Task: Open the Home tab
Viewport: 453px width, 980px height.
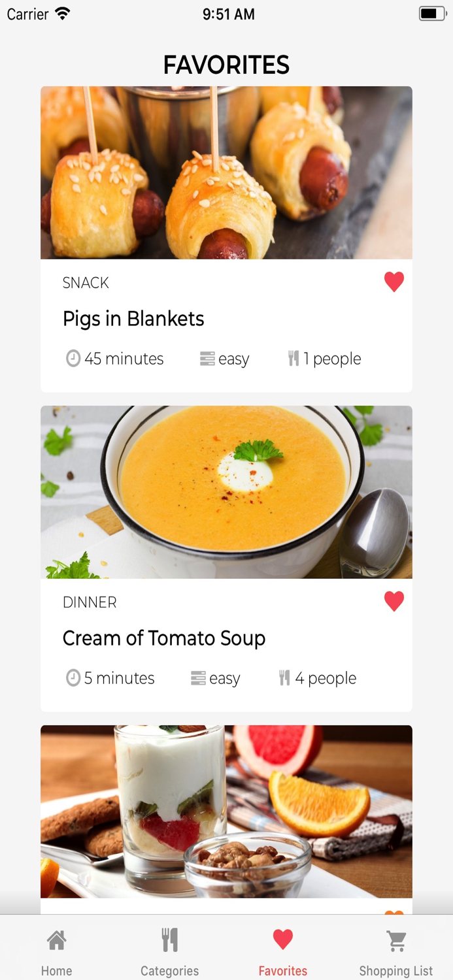Action: point(57,951)
